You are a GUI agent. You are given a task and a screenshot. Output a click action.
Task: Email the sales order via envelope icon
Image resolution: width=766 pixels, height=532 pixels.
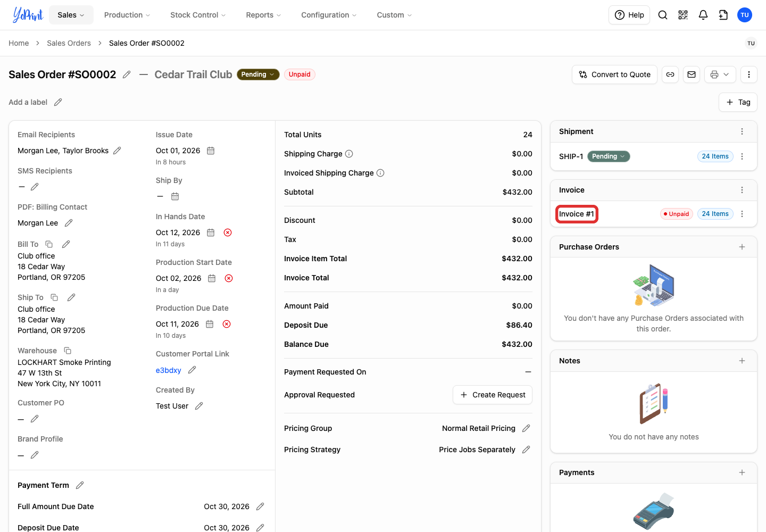(692, 74)
